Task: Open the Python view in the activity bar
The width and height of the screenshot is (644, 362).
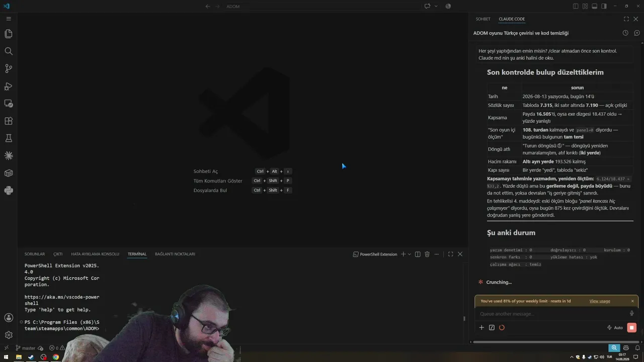Action: 9,191
